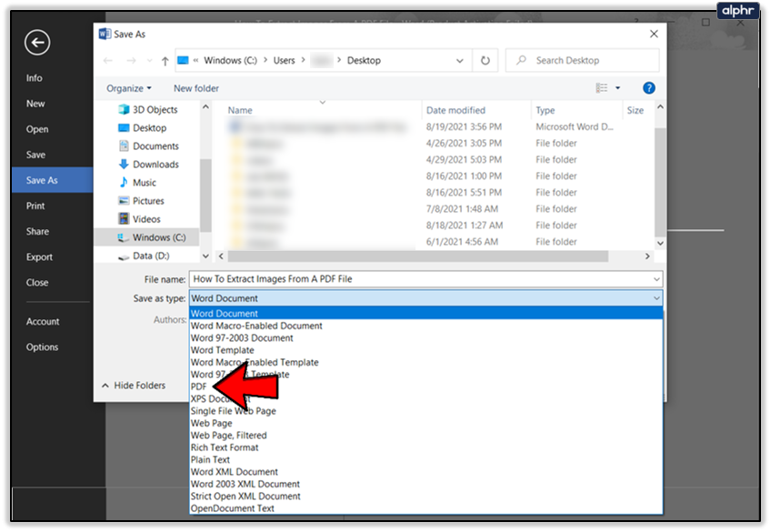Image resolution: width=771 pixels, height=532 pixels.
Task: Collapse folders via Hide Folders chevron
Action: (105, 386)
